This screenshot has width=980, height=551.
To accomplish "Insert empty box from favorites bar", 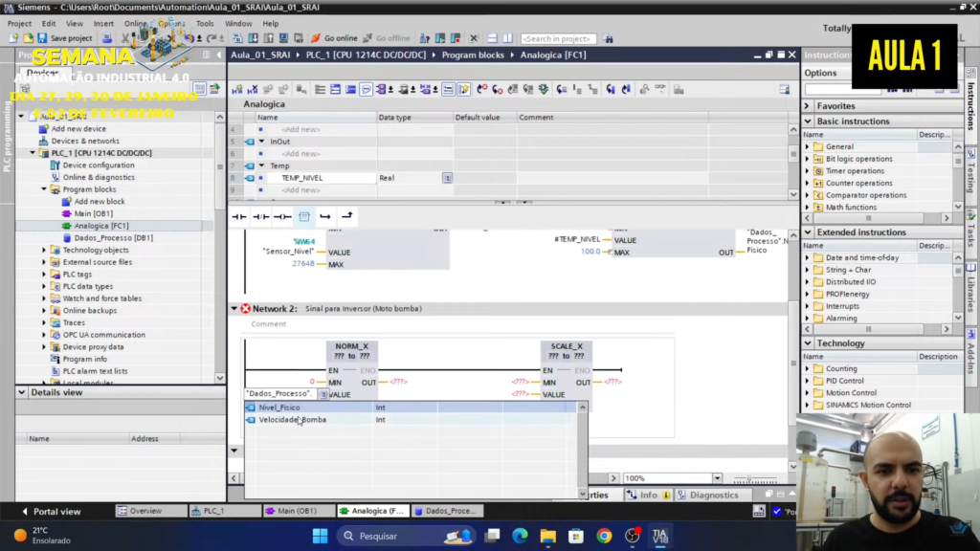I will click(x=304, y=216).
